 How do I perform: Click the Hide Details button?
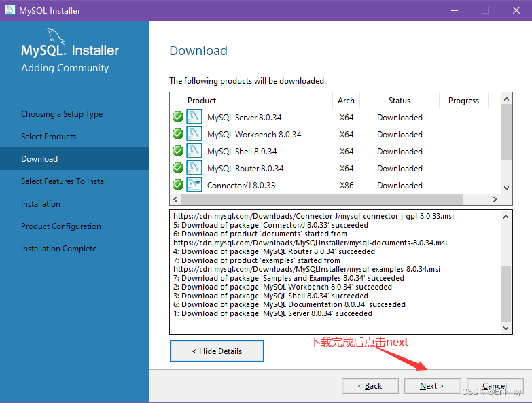pos(217,351)
